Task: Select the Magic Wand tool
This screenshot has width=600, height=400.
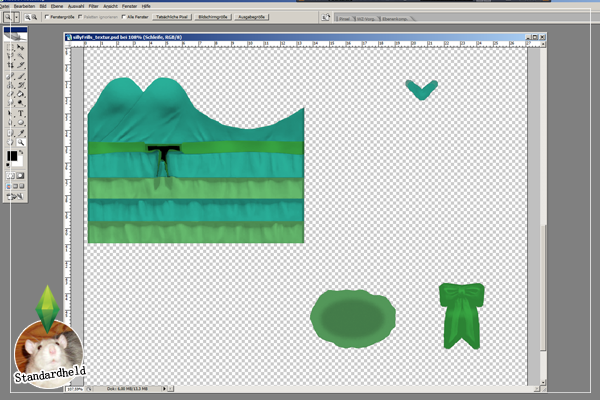Action: click(21, 56)
